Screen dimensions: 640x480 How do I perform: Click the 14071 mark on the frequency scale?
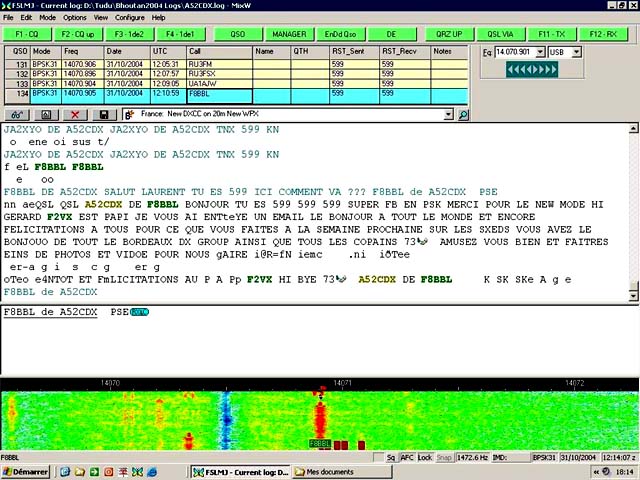tap(341, 382)
